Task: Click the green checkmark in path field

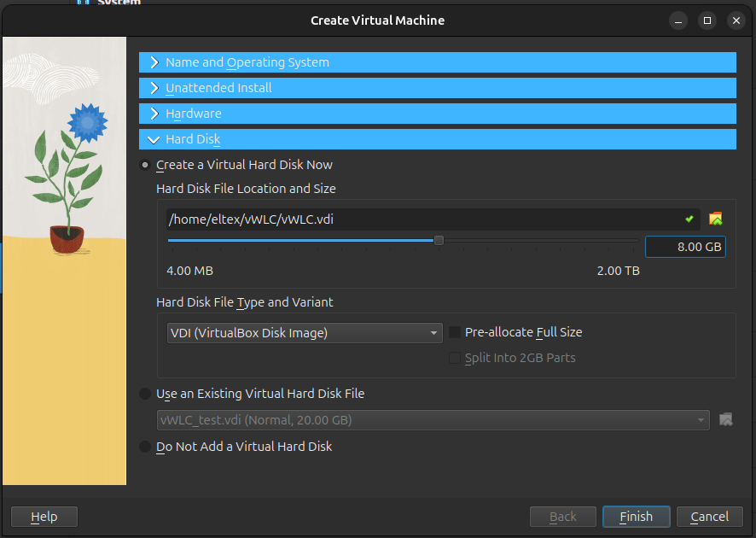Action: click(689, 219)
